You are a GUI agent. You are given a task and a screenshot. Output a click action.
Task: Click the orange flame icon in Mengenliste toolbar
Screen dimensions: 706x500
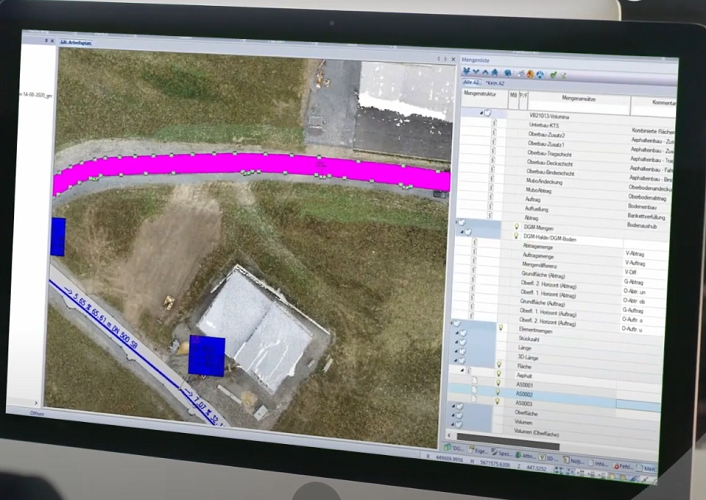[x=530, y=74]
